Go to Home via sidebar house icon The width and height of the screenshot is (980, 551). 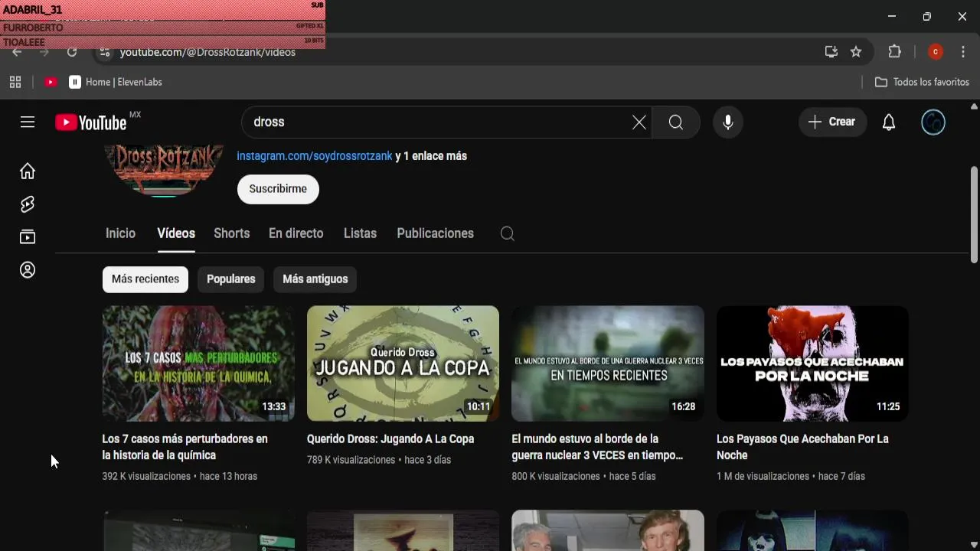tap(28, 171)
